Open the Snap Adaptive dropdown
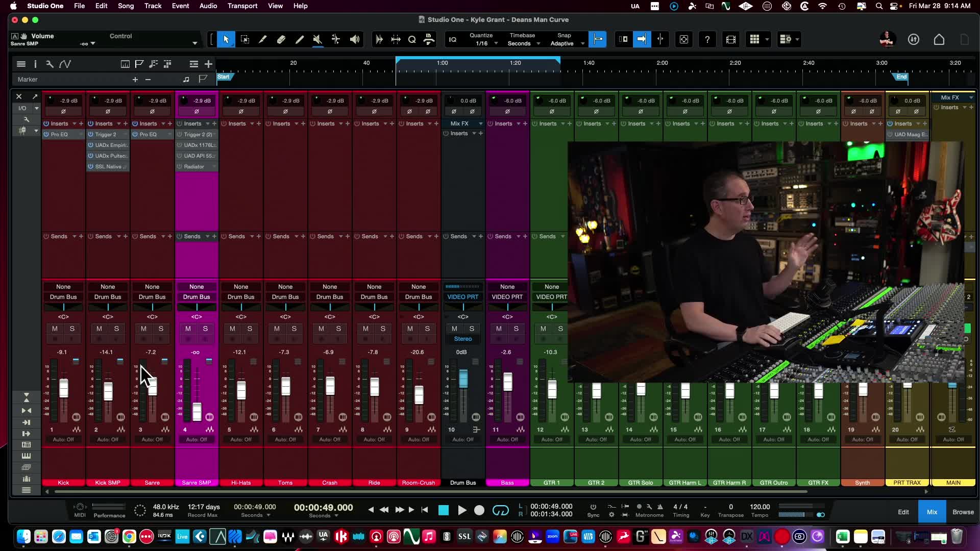 click(567, 43)
